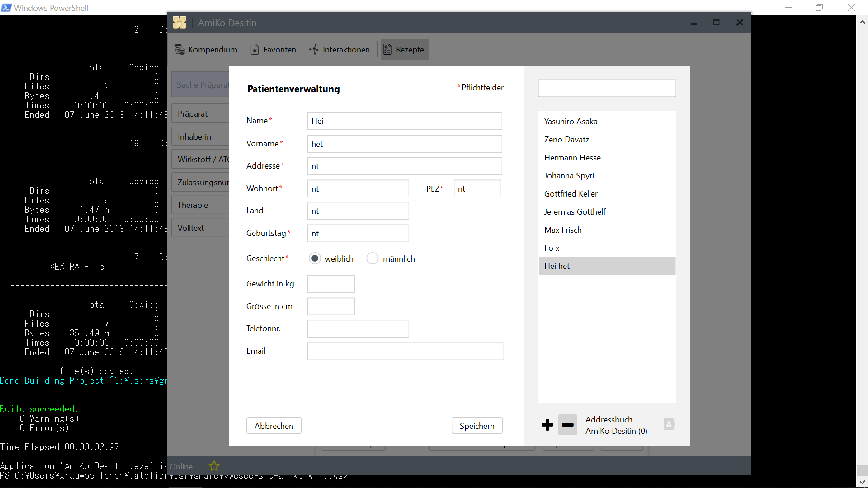This screenshot has width=868, height=488.
Task: Click the AmiKo Desitin app logo
Action: [x=179, y=23]
